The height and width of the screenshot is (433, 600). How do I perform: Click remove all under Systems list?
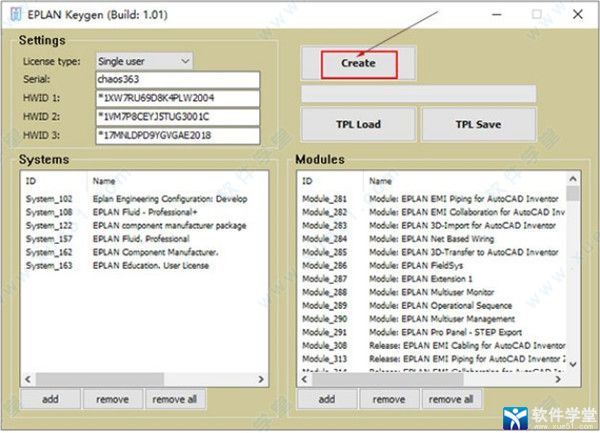pos(175,399)
